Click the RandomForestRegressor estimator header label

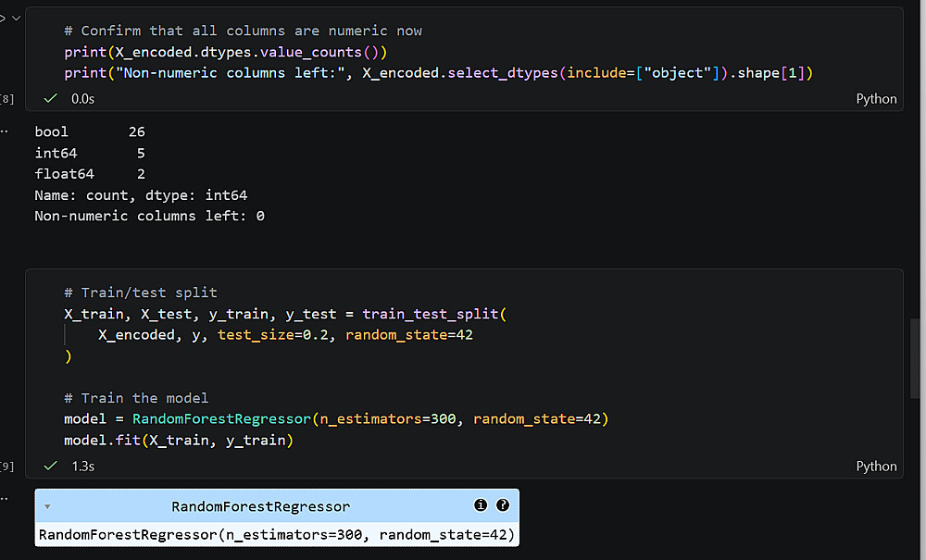click(260, 506)
